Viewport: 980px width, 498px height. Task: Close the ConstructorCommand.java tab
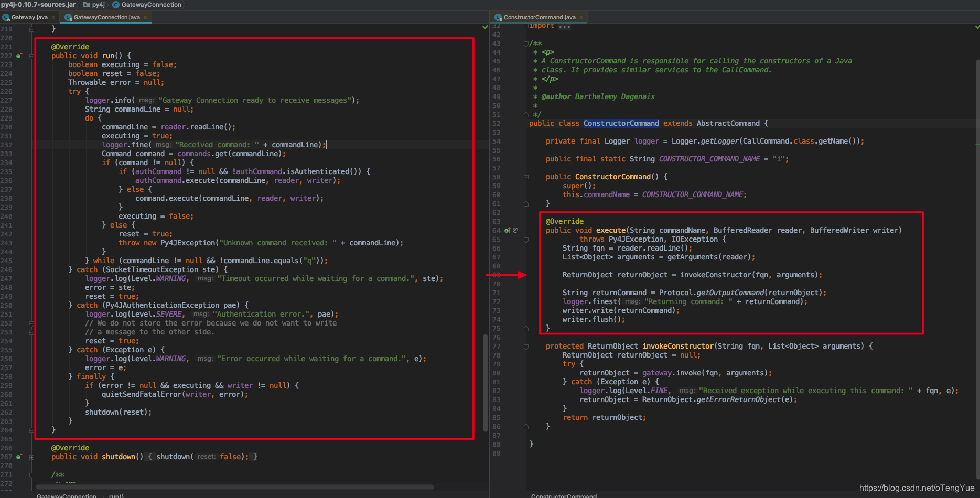click(x=581, y=17)
